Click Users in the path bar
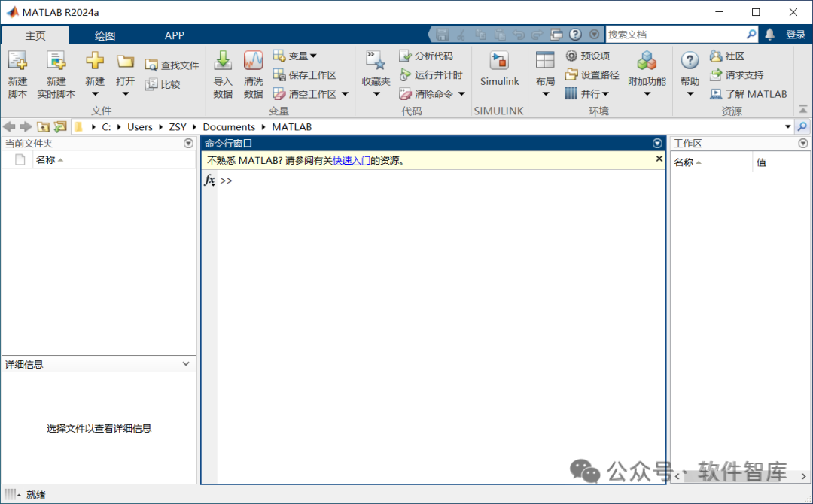Screen dimensions: 813x504 point(140,127)
